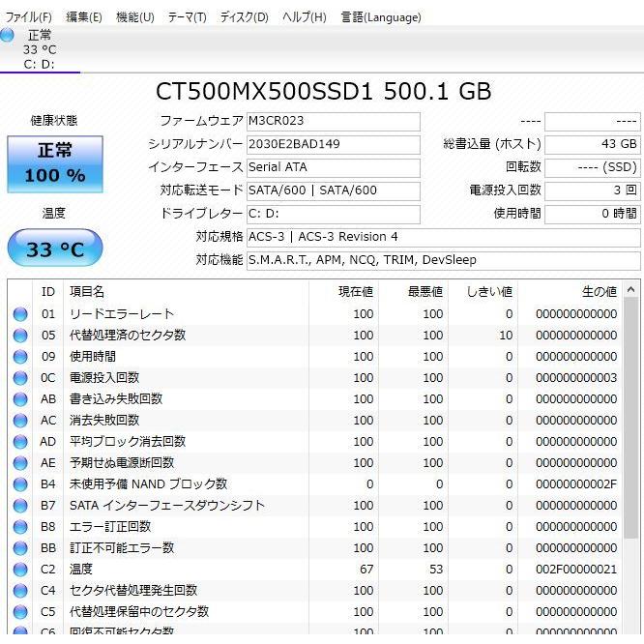Open the 編集(E) menu

[84, 17]
